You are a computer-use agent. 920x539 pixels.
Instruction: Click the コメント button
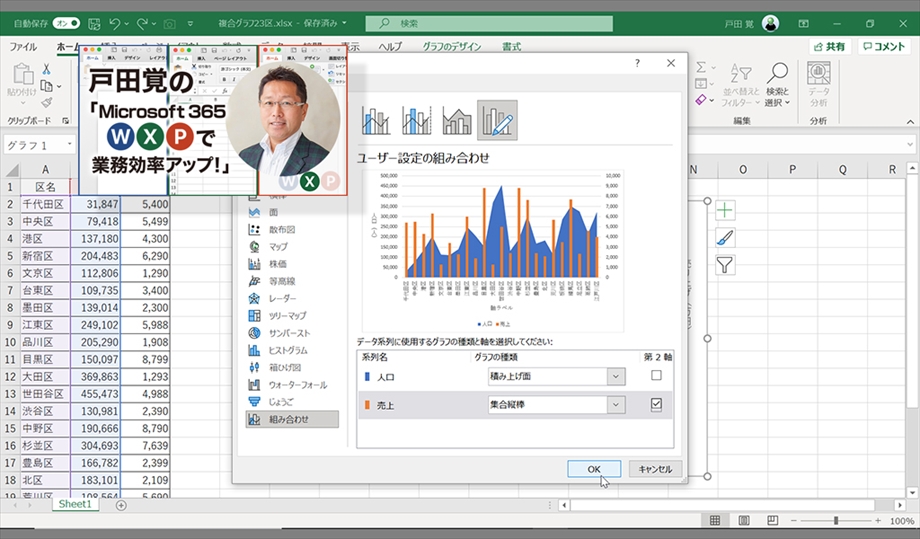(x=884, y=46)
